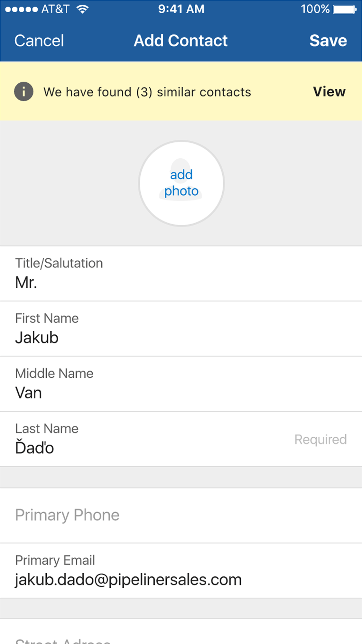Image resolution: width=362 pixels, height=644 pixels.
Task: Tap the similar contacts banner message
Action: coord(147,92)
